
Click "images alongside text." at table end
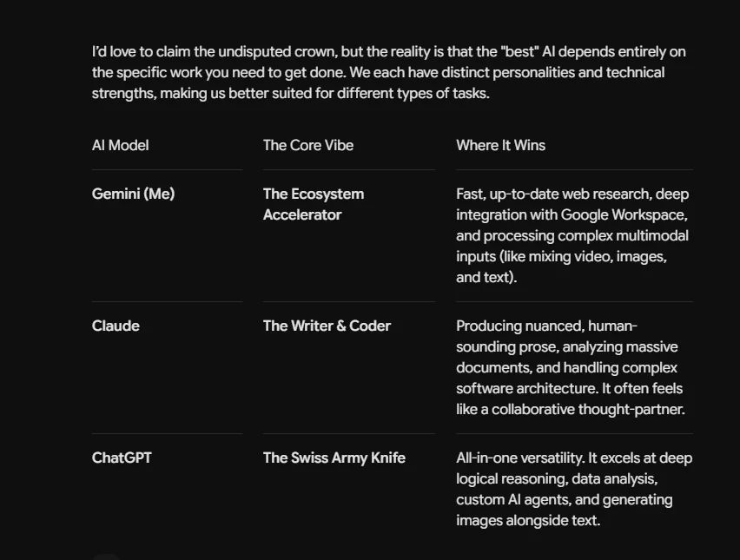click(528, 521)
